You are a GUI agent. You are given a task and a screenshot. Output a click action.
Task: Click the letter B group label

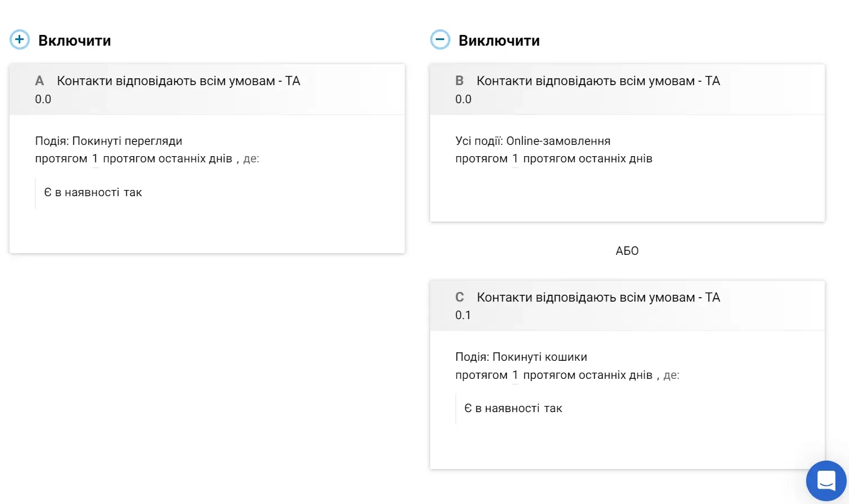click(459, 81)
